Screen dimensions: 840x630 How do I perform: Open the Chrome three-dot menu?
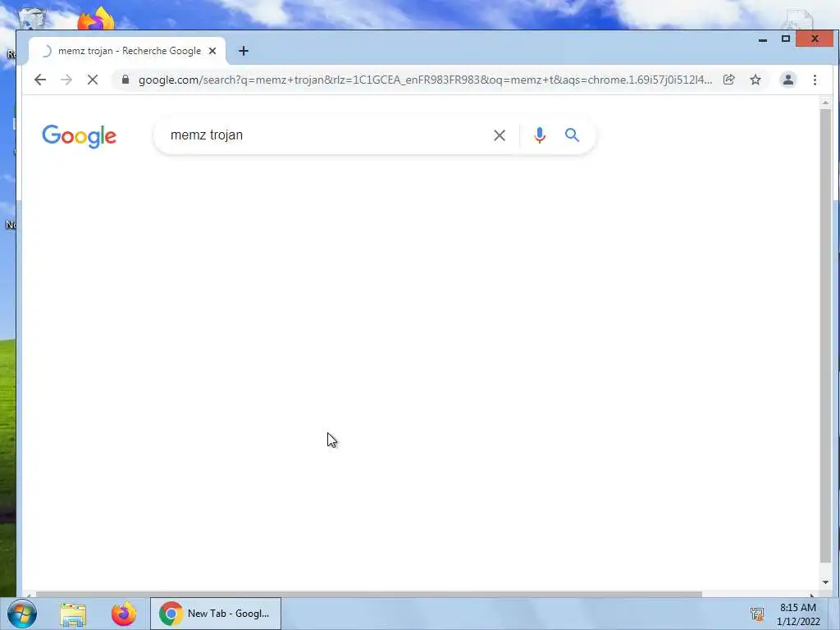click(x=815, y=80)
